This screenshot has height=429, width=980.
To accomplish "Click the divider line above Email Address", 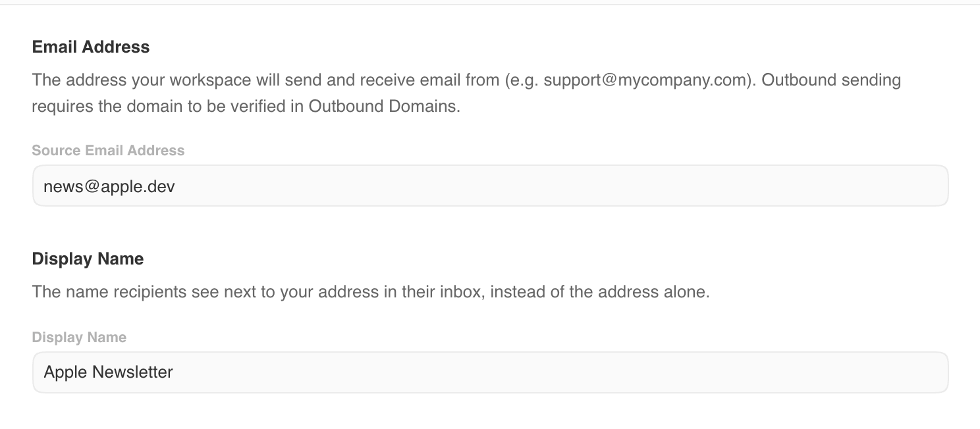I will (x=490, y=5).
